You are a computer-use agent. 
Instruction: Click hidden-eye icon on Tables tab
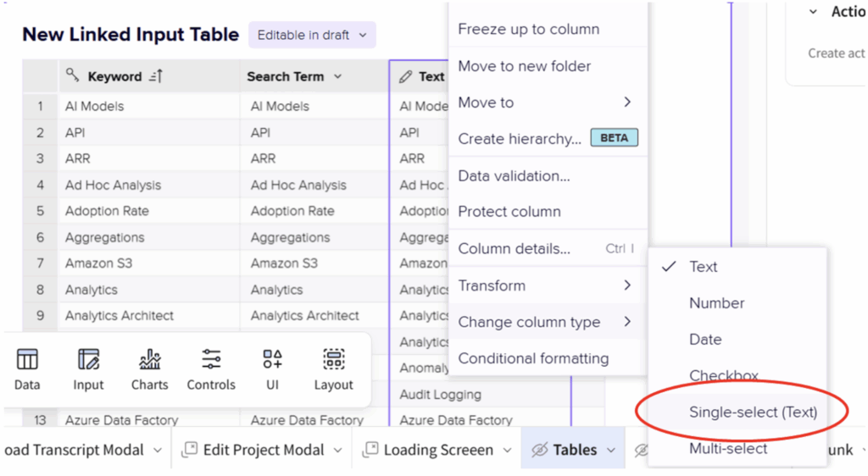tap(539, 451)
